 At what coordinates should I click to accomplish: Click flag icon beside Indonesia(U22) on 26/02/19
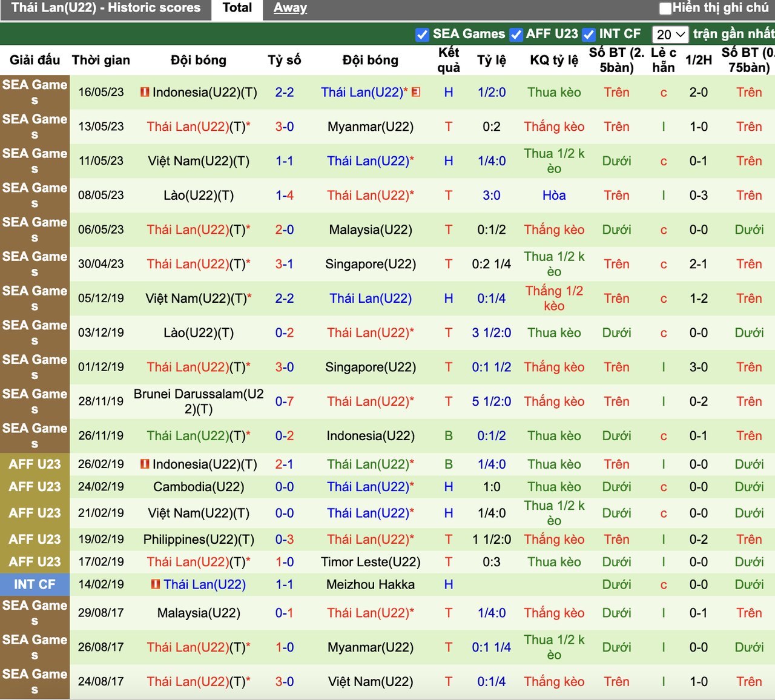coord(145,464)
